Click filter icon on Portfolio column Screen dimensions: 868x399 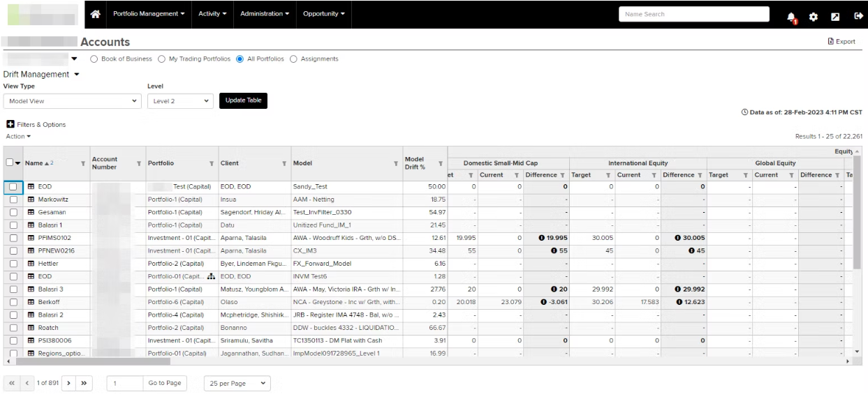[212, 163]
